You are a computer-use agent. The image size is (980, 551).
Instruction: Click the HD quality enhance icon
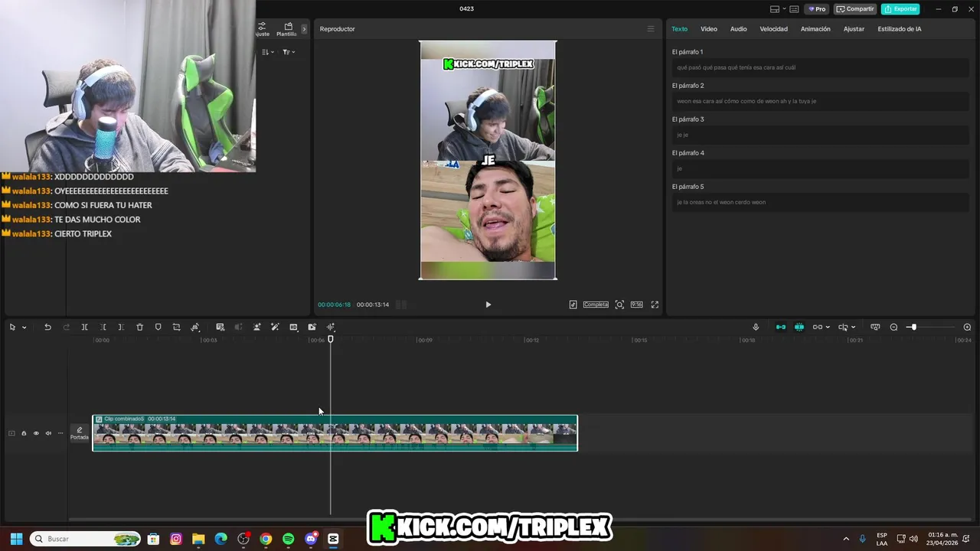tap(293, 327)
